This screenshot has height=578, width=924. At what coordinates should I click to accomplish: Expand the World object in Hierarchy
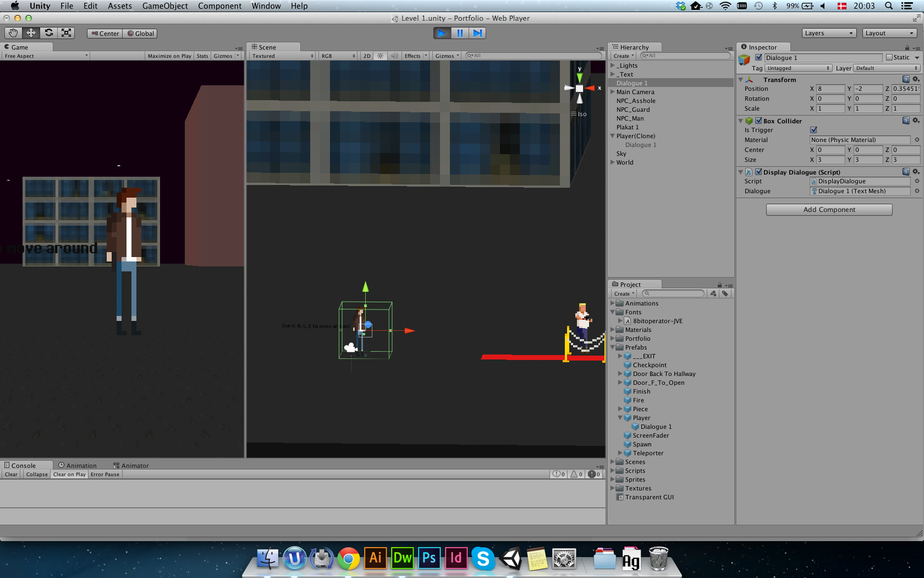(613, 162)
